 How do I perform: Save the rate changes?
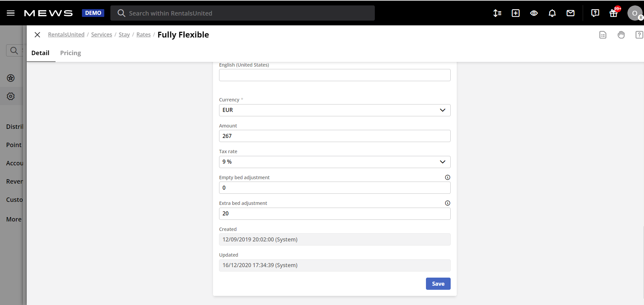coord(438,284)
